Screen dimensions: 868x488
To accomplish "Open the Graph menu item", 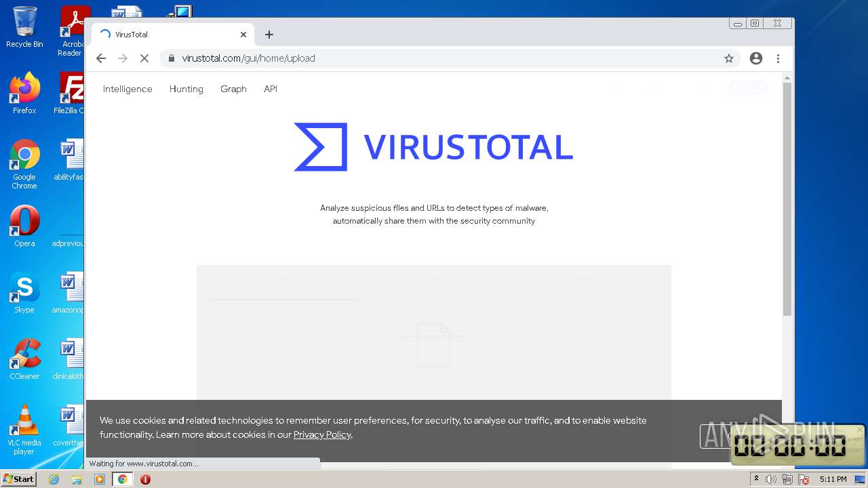I will [233, 89].
